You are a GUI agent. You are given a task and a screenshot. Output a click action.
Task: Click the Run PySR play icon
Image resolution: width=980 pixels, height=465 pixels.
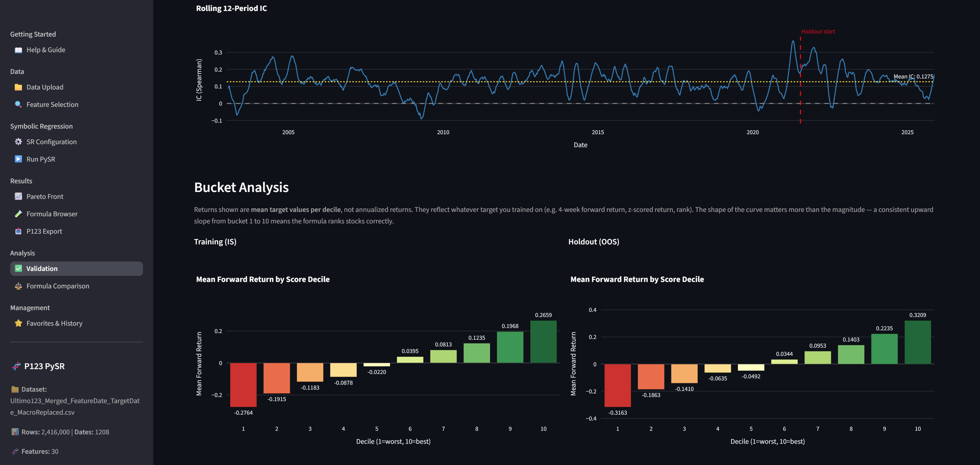[18, 159]
